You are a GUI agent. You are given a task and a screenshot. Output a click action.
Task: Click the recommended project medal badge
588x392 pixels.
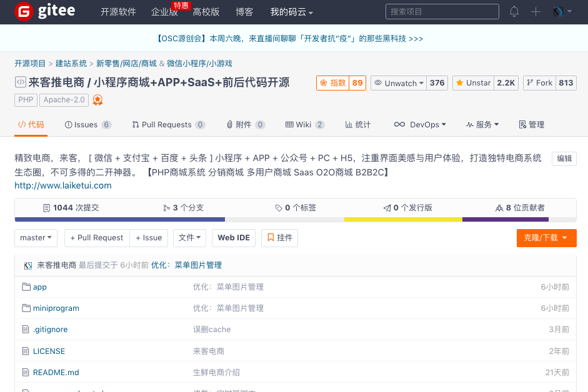tap(97, 100)
